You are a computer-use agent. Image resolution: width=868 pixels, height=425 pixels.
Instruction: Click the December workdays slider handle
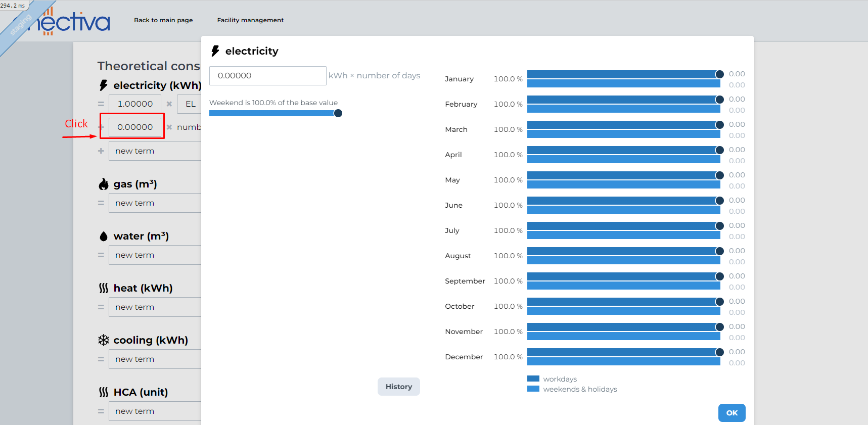coord(719,352)
